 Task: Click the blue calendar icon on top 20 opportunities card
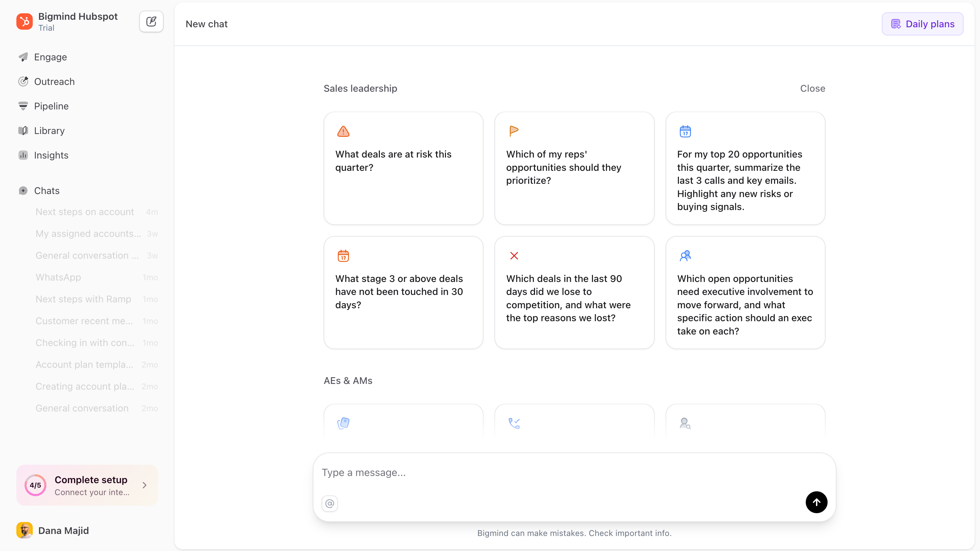coord(685,131)
